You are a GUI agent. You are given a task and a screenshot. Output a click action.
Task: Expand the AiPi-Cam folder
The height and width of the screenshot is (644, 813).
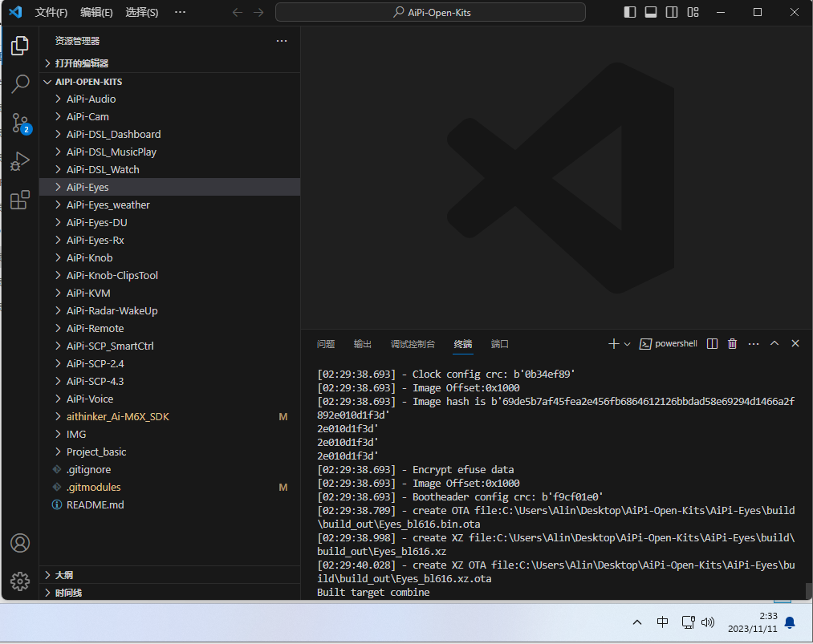pyautogui.click(x=170, y=116)
